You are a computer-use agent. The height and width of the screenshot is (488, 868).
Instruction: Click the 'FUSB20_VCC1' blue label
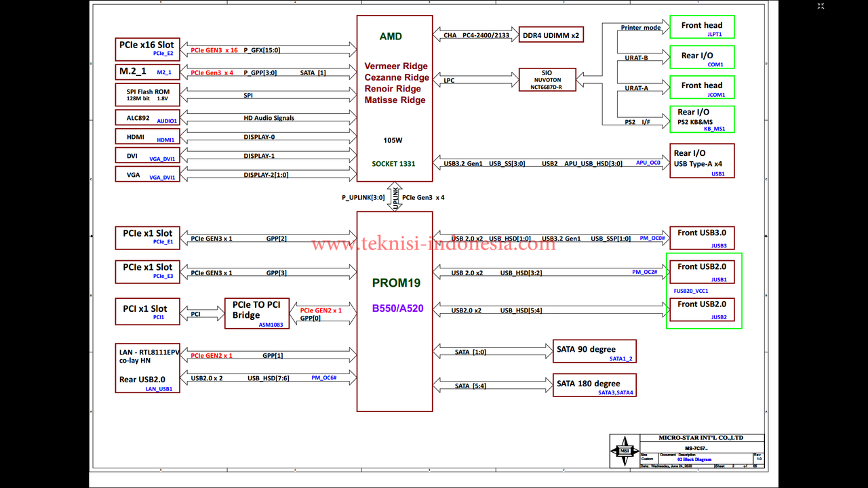(x=691, y=291)
